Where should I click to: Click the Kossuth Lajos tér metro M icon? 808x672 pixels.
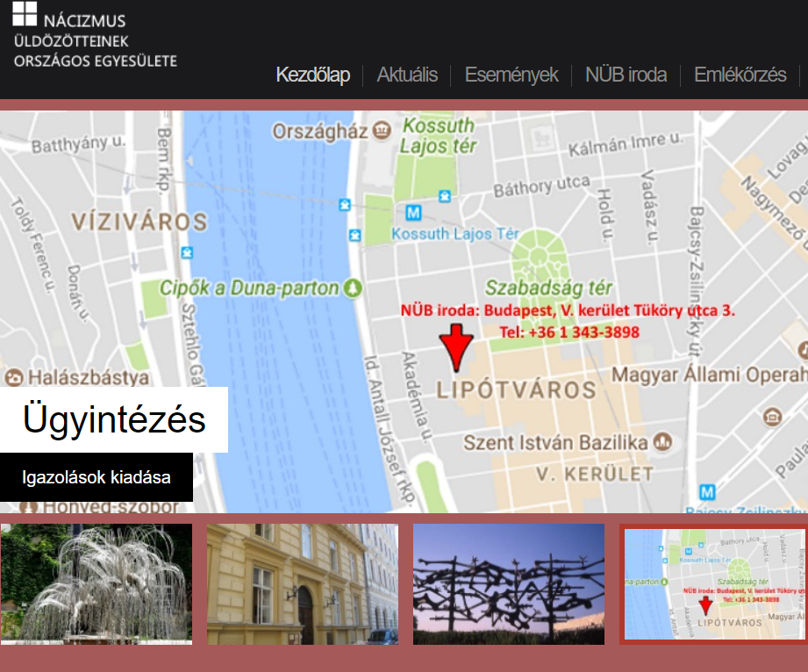pyautogui.click(x=414, y=212)
